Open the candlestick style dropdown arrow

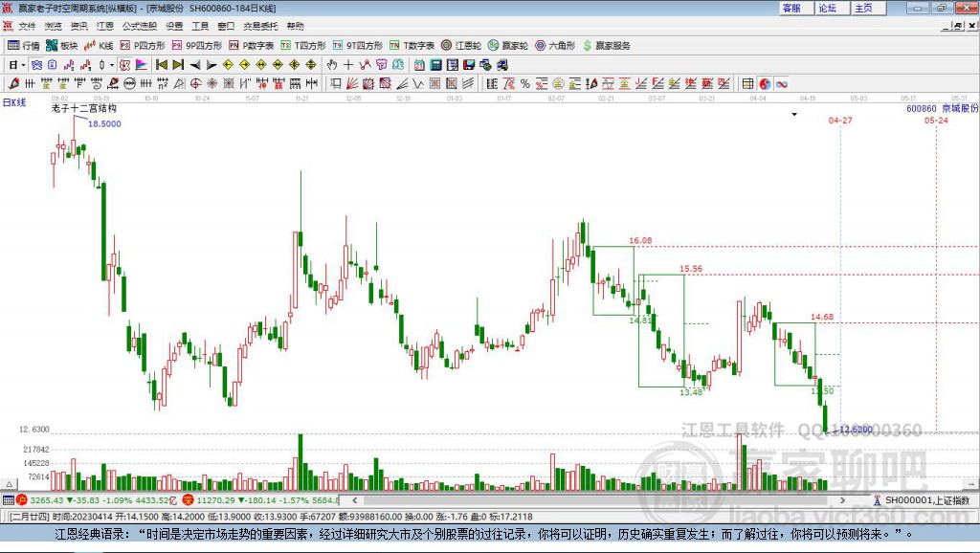pyautogui.click(x=111, y=64)
